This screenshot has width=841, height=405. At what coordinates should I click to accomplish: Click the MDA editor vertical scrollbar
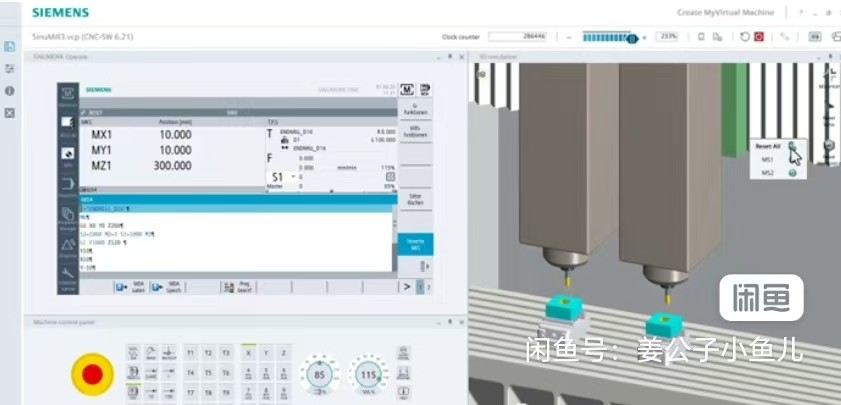395,237
